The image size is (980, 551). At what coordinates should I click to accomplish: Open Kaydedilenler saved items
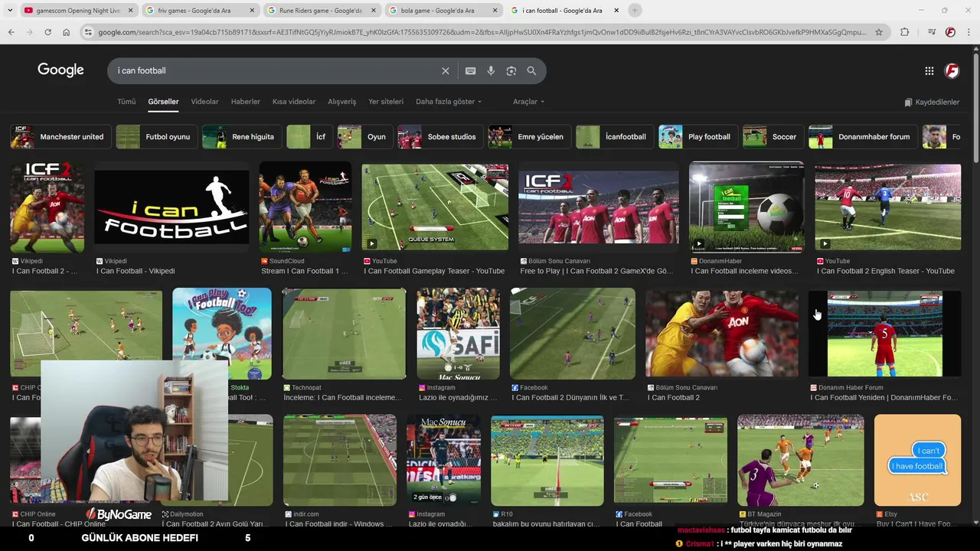point(932,102)
